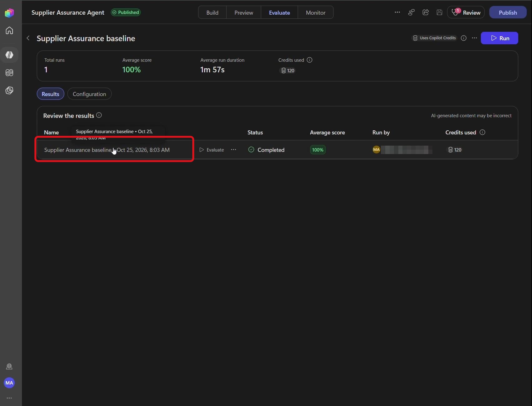Viewport: 532px width, 406px height.
Task: Click Evaluate in the baseline run row
Action: coord(212,150)
